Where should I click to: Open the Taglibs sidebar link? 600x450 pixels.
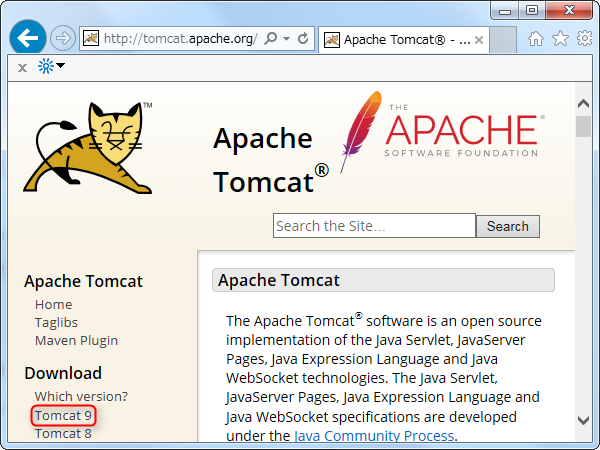tap(56, 323)
